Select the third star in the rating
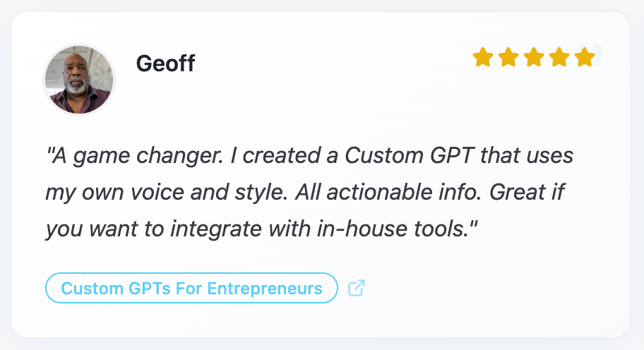 [533, 57]
